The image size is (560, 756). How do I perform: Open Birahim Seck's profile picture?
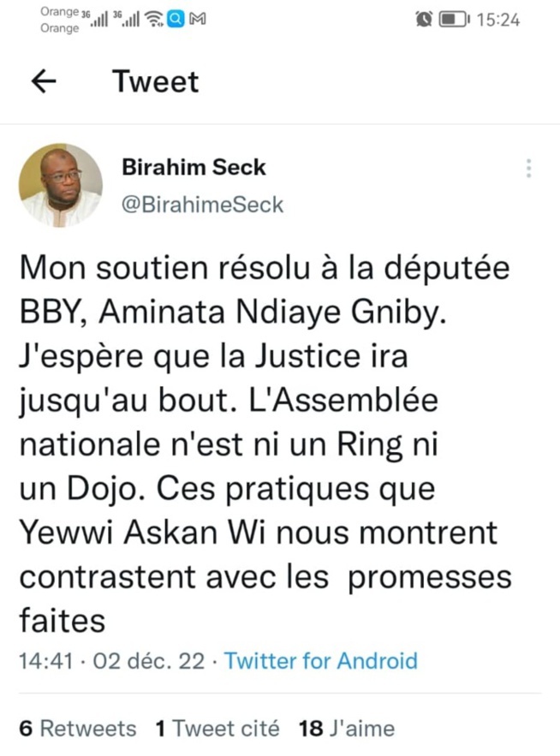(x=60, y=184)
